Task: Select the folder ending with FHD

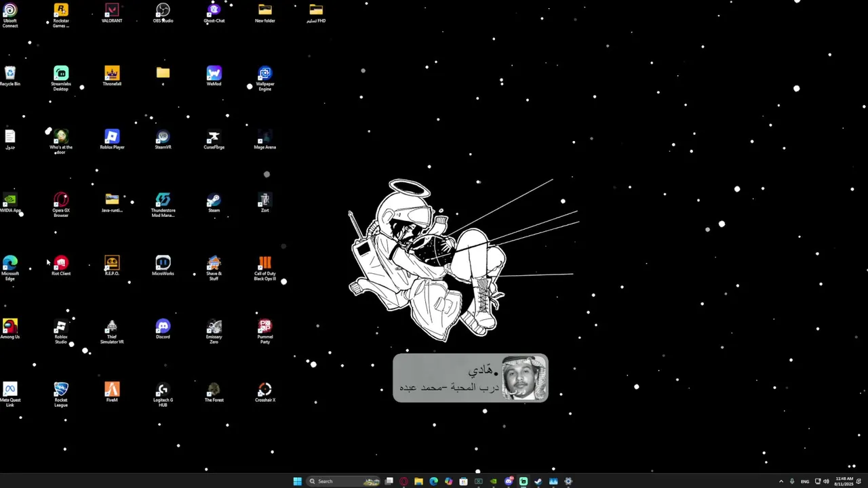Action: pos(316,14)
